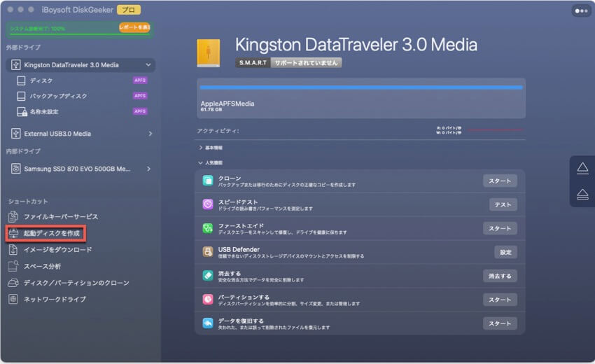Click the APFS badge beside 名称未設定

click(x=140, y=111)
